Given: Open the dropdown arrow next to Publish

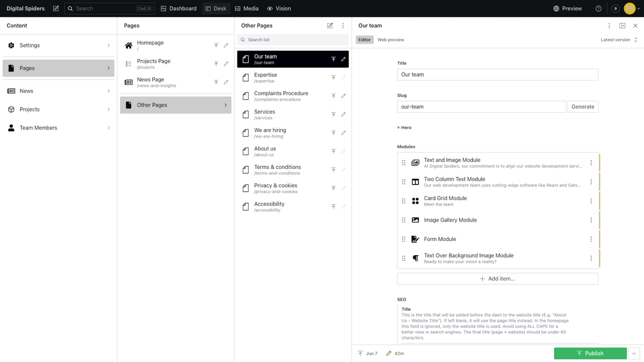Looking at the screenshot, I should pos(634,353).
